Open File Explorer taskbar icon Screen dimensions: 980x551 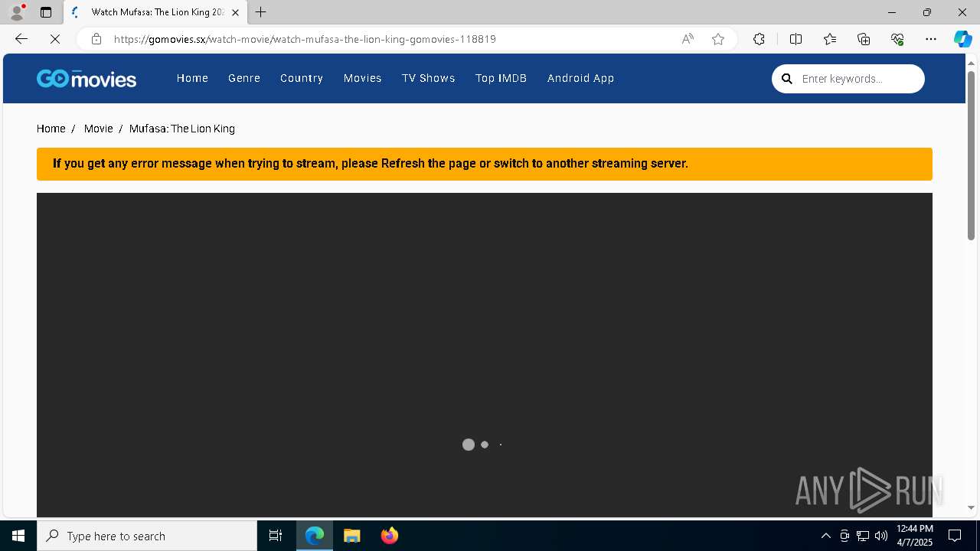[x=352, y=536]
